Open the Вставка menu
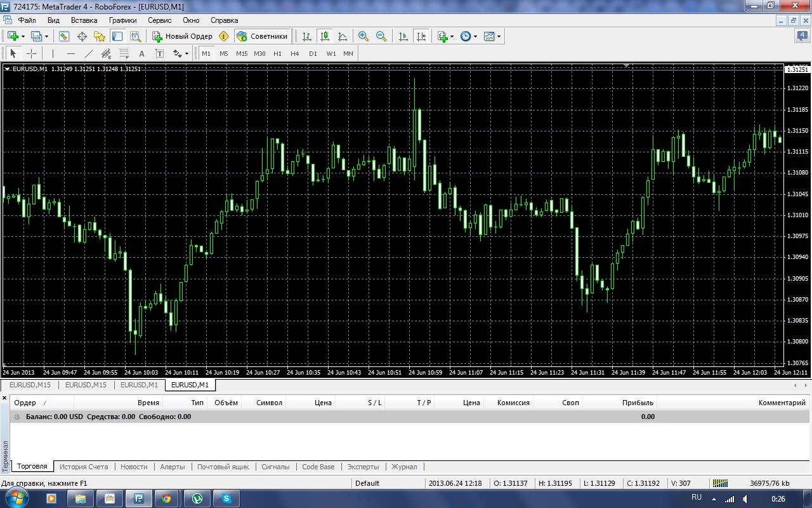The image size is (812, 508). (84, 20)
